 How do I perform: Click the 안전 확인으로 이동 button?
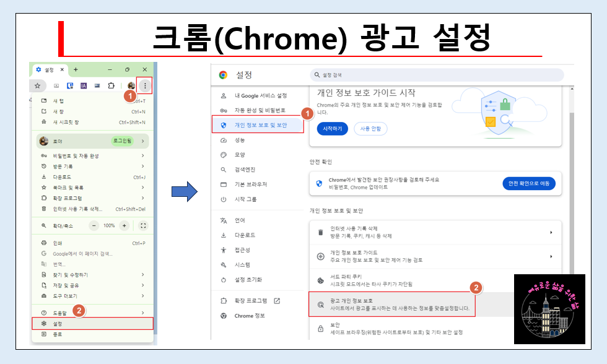tap(529, 183)
